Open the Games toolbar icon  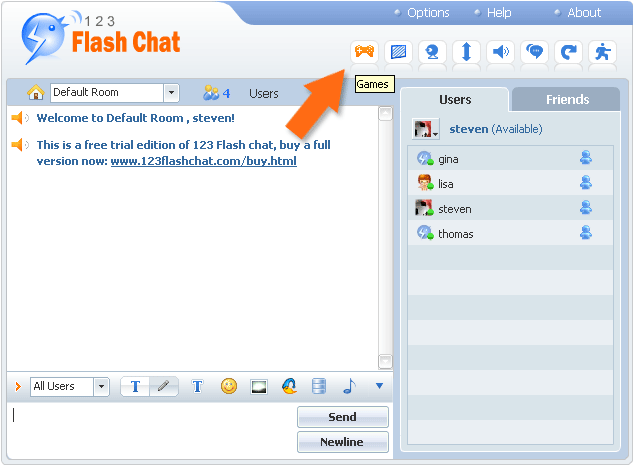tap(364, 52)
